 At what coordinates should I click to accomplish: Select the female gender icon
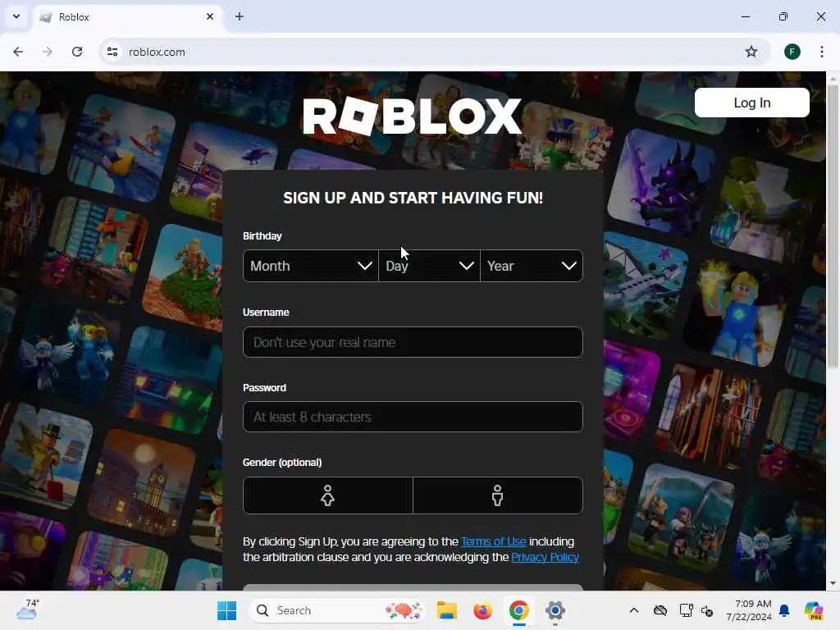point(328,495)
